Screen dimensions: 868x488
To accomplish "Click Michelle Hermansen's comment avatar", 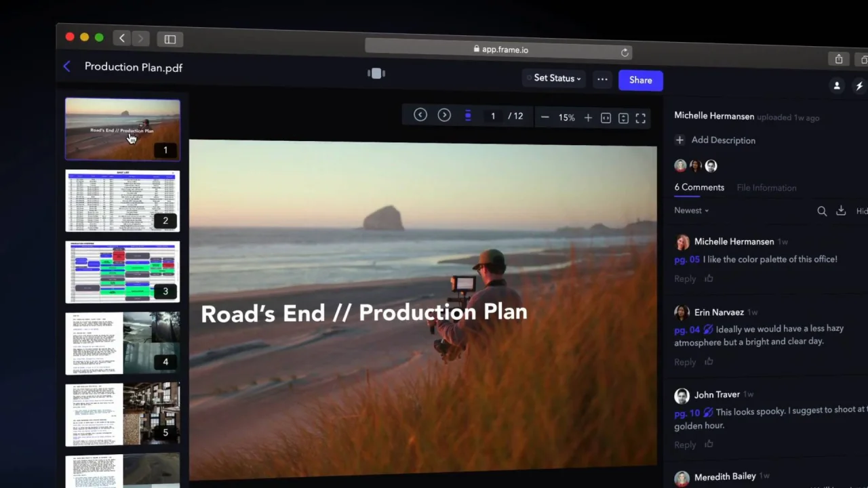I will [x=682, y=242].
